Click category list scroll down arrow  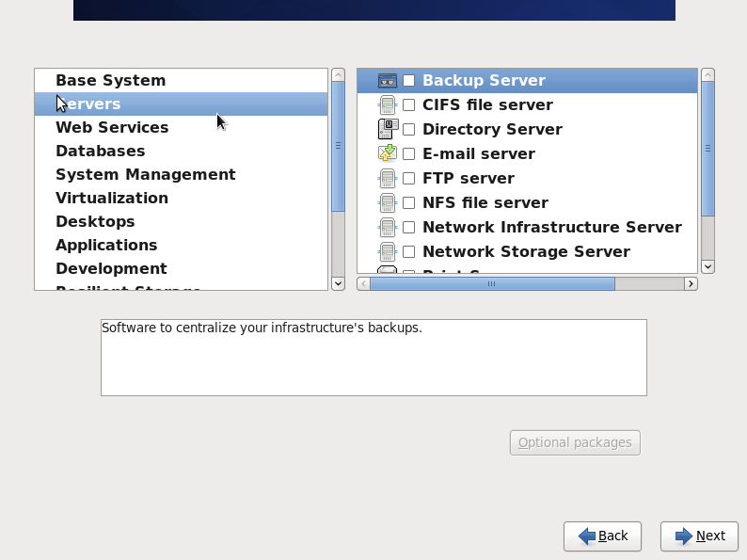click(x=338, y=282)
